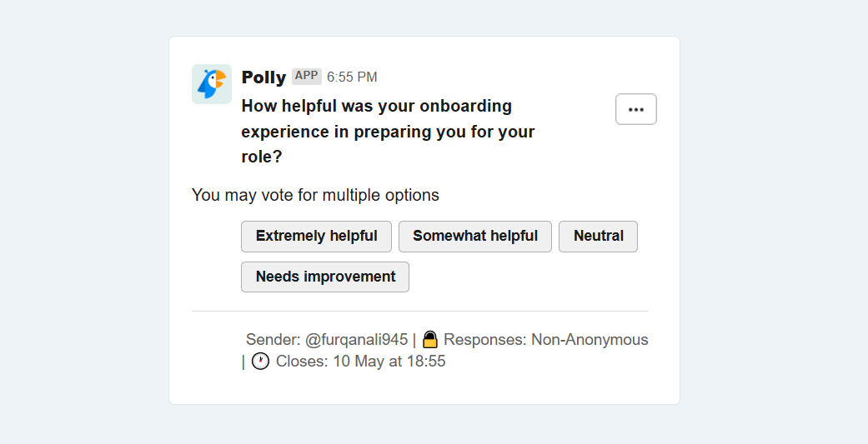Open sender @furqanali945 profile mention
This screenshot has height=444, width=868.
(x=357, y=339)
